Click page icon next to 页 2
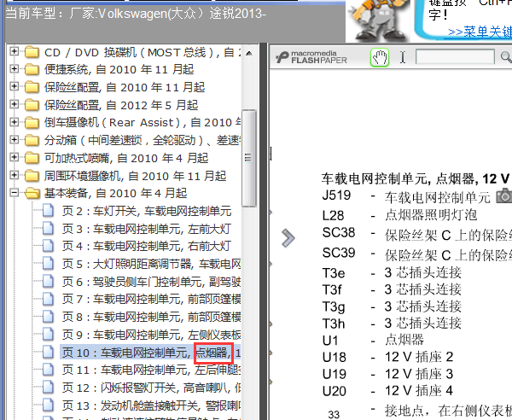Viewport: 512px width, 420px height. click(x=48, y=211)
